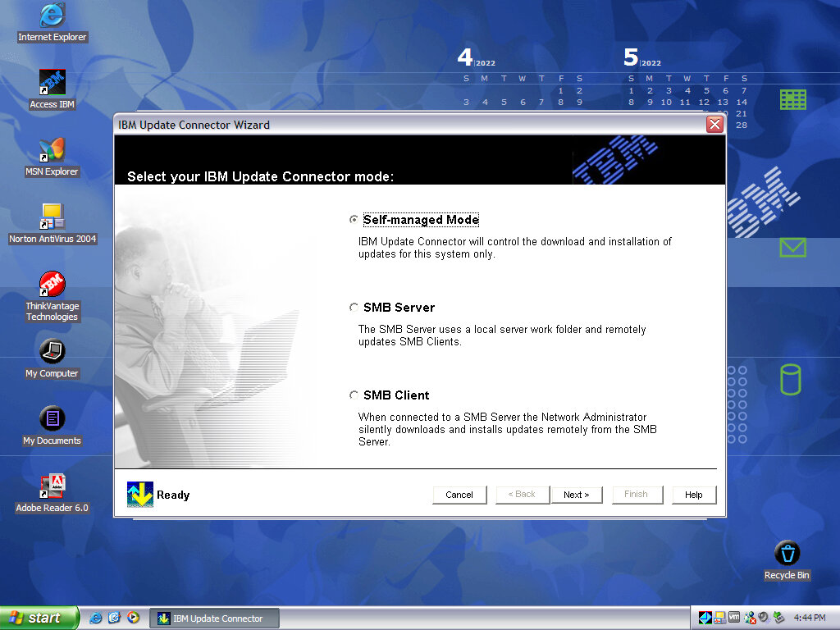Open the Recycle Bin icon
Viewport: 840px width, 630px height.
click(787, 554)
